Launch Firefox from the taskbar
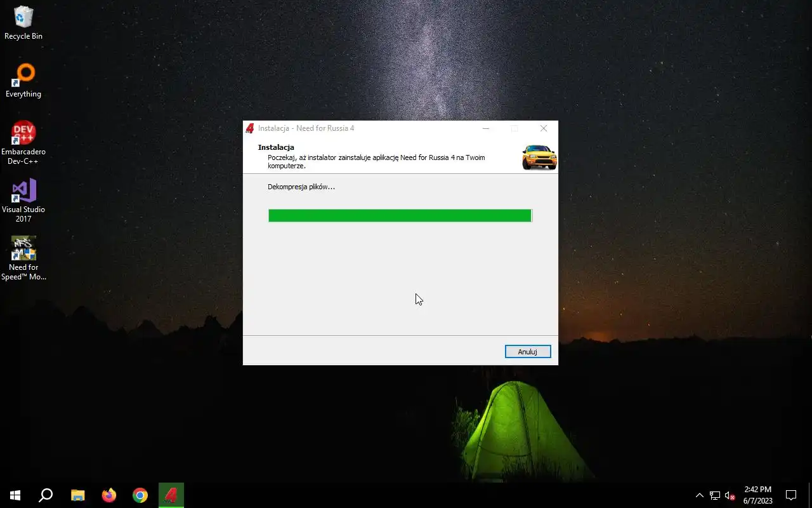The width and height of the screenshot is (812, 508). (109, 495)
